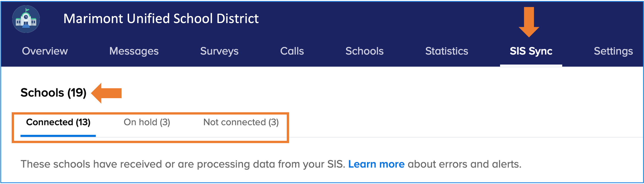The width and height of the screenshot is (644, 184).
Task: Follow the Learn more link
Action: [376, 164]
